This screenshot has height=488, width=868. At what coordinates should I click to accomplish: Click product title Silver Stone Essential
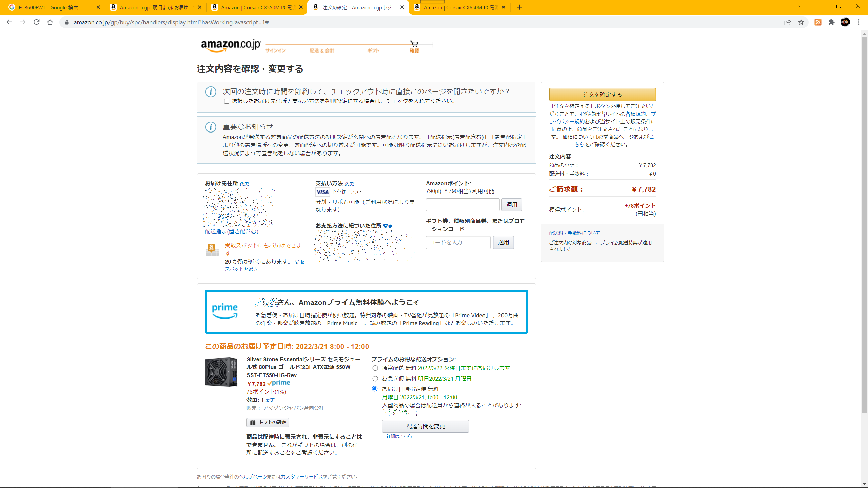[303, 367]
